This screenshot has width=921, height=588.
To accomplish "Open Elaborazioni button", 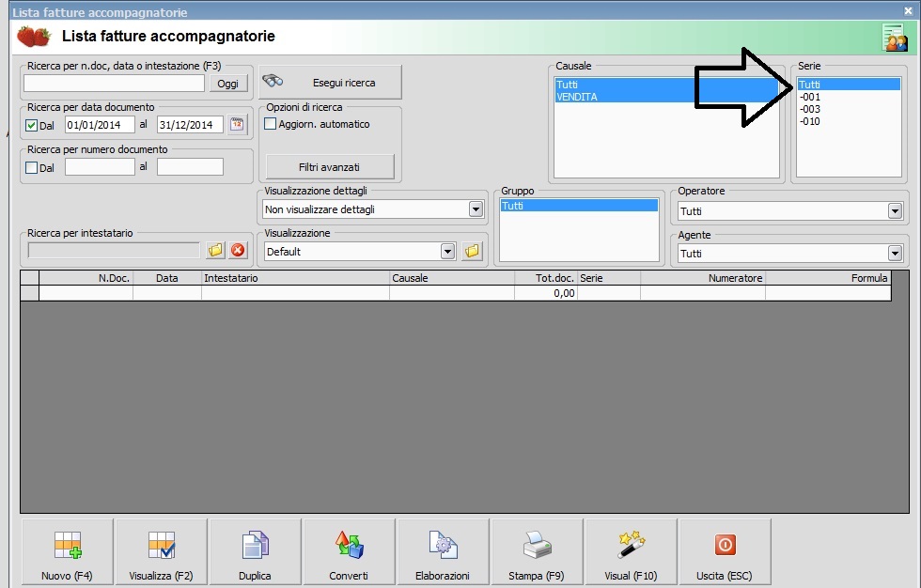I will pyautogui.click(x=443, y=552).
